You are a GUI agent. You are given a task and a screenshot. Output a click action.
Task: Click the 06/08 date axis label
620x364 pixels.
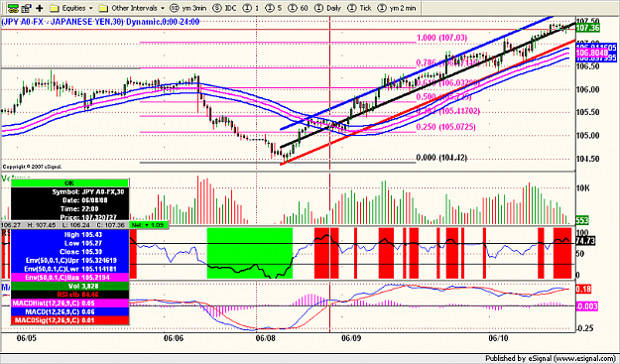pyautogui.click(x=266, y=338)
